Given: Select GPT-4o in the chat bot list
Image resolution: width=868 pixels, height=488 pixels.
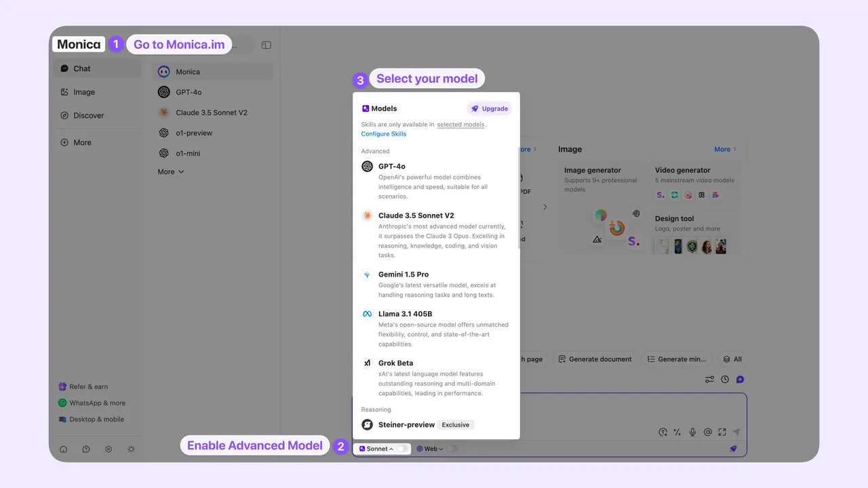Looking at the screenshot, I should pyautogui.click(x=213, y=92).
